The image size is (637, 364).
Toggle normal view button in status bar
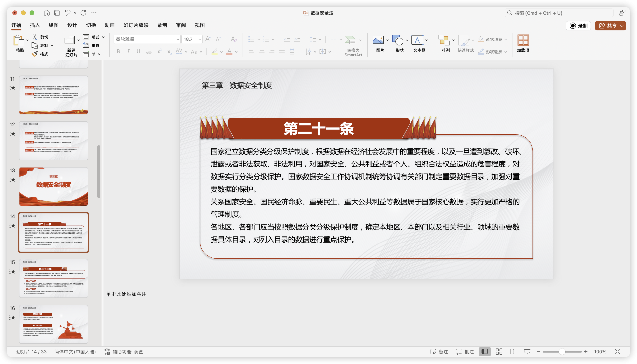point(485,352)
